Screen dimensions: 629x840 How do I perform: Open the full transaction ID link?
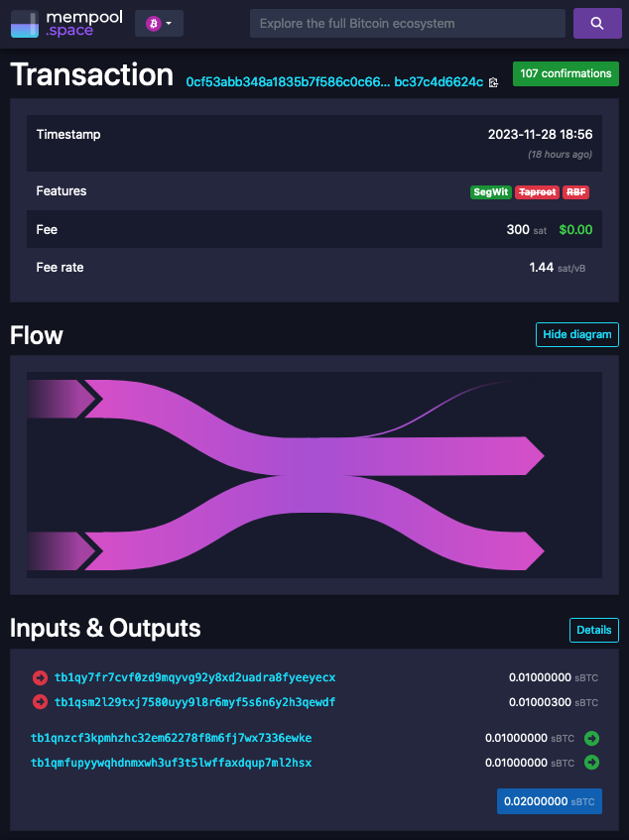334,82
